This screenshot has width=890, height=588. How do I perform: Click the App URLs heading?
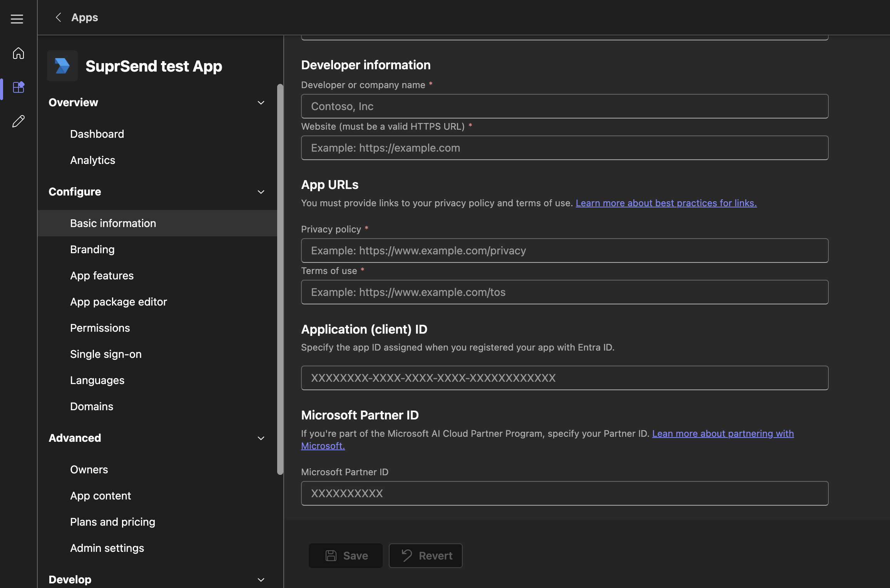tap(330, 184)
